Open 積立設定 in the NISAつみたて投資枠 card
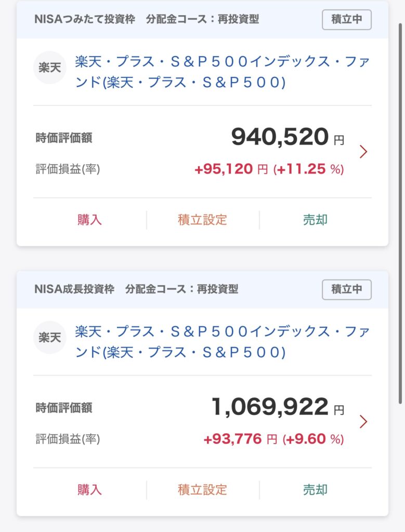 [x=203, y=220]
